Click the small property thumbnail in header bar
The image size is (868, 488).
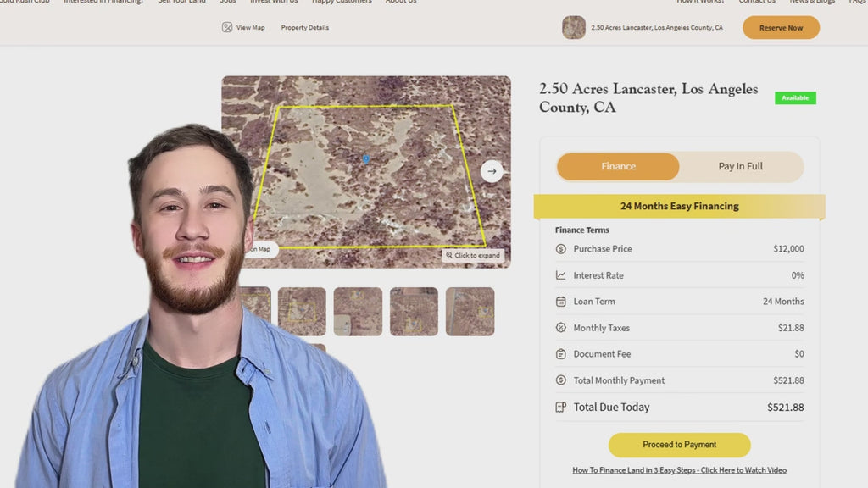(x=574, y=28)
